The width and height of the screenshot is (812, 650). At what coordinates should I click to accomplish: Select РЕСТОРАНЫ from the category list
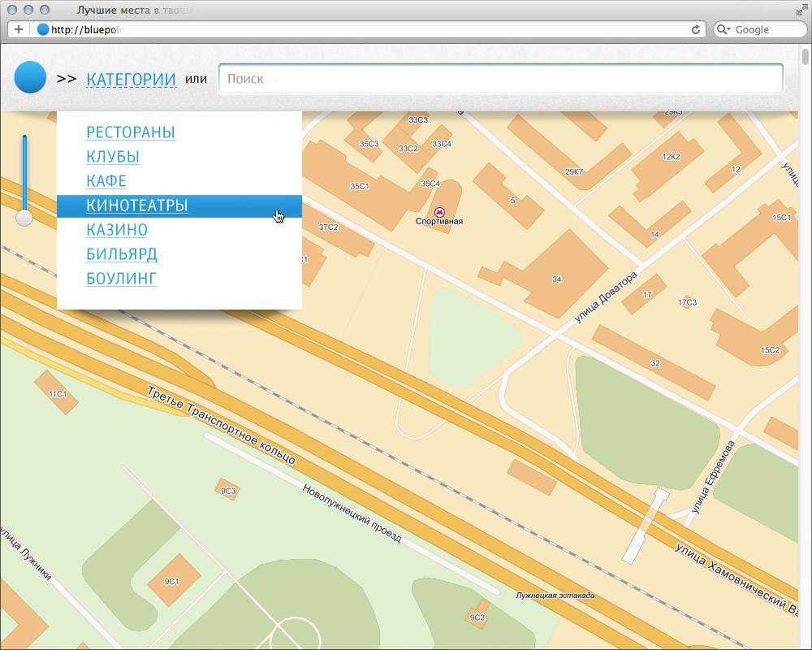pos(131,132)
